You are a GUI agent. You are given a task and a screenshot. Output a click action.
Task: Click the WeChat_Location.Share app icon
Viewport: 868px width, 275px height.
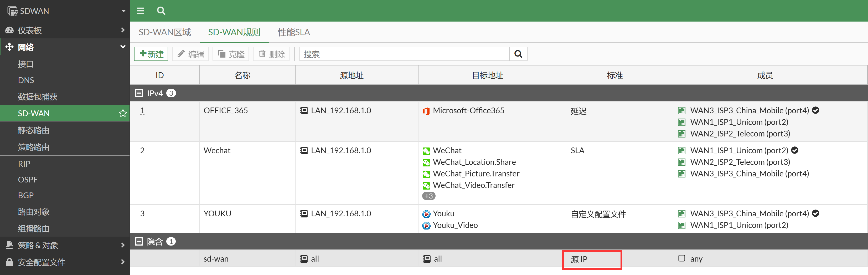click(426, 162)
